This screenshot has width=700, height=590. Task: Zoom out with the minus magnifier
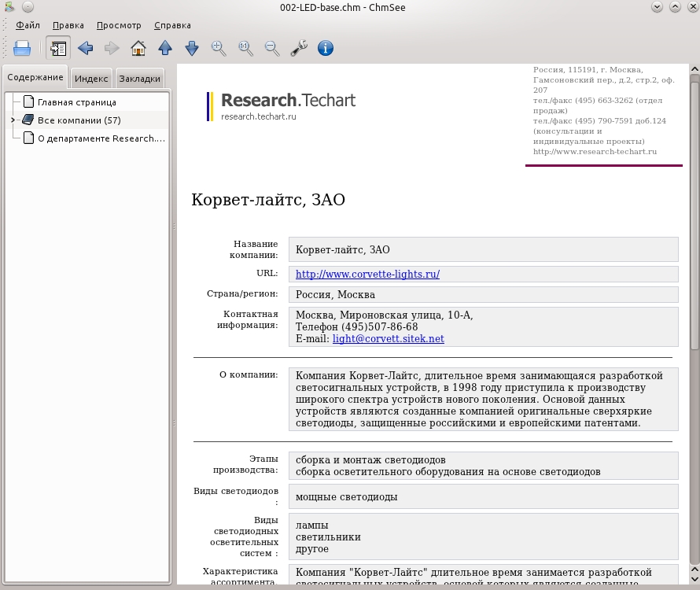pyautogui.click(x=272, y=48)
